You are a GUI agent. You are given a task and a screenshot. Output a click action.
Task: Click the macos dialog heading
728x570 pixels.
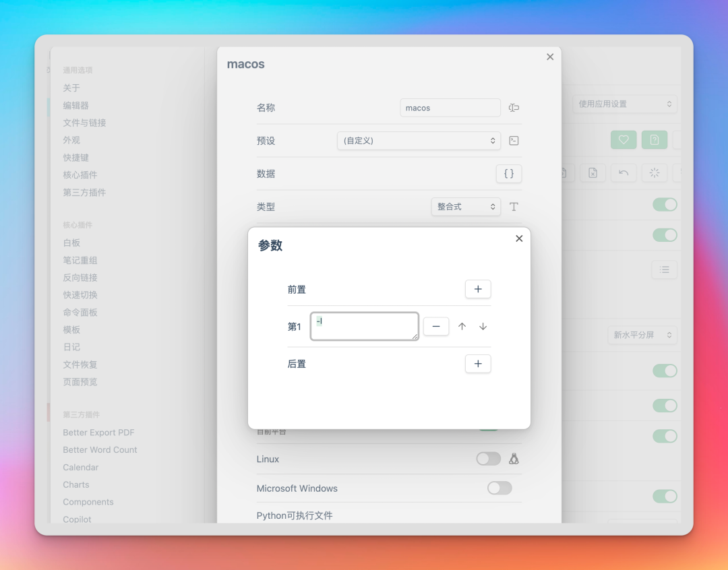245,64
